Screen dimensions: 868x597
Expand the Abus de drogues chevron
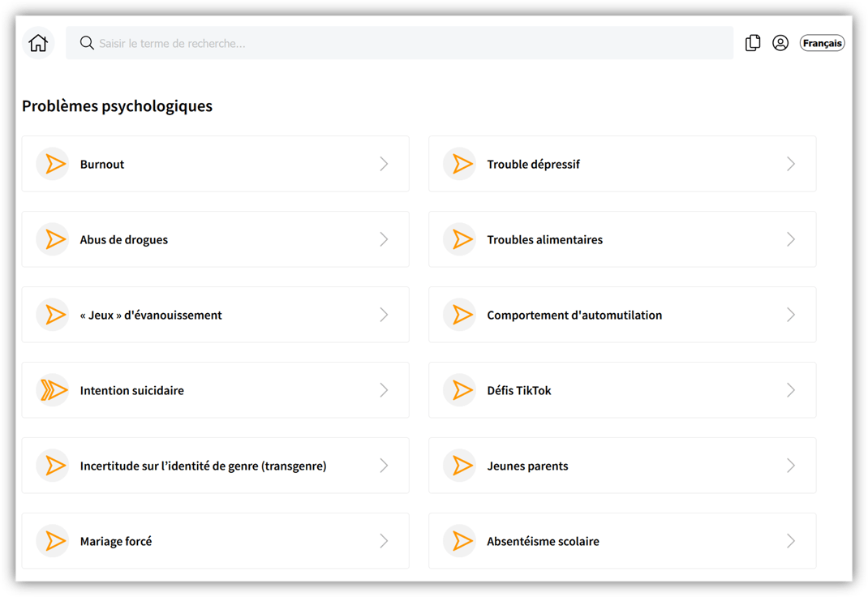384,239
